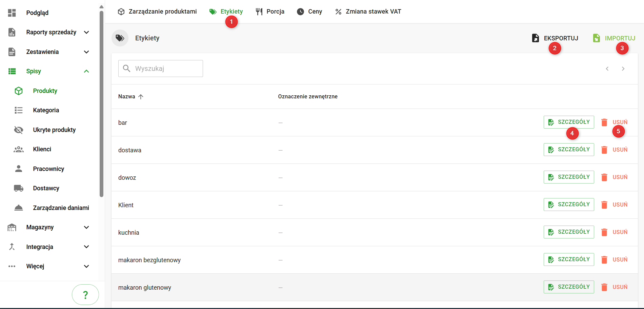Collapse the Spisy section
Screen dimensions: 644x309
click(86, 71)
